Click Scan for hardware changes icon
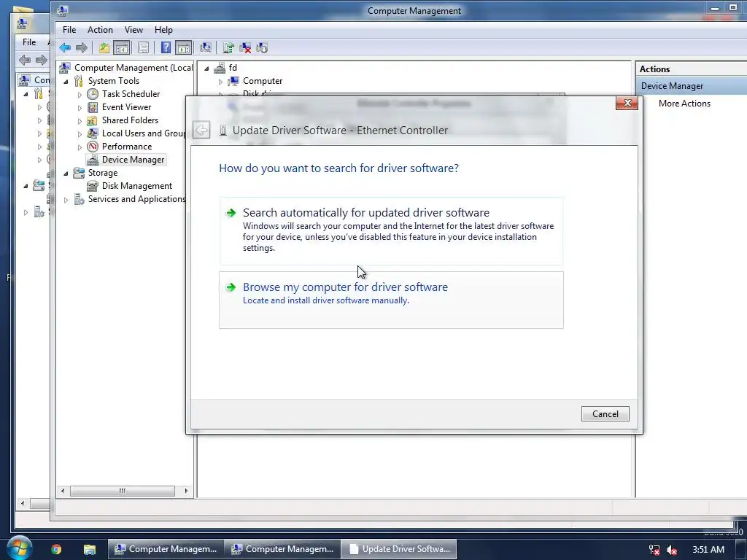 [x=206, y=47]
